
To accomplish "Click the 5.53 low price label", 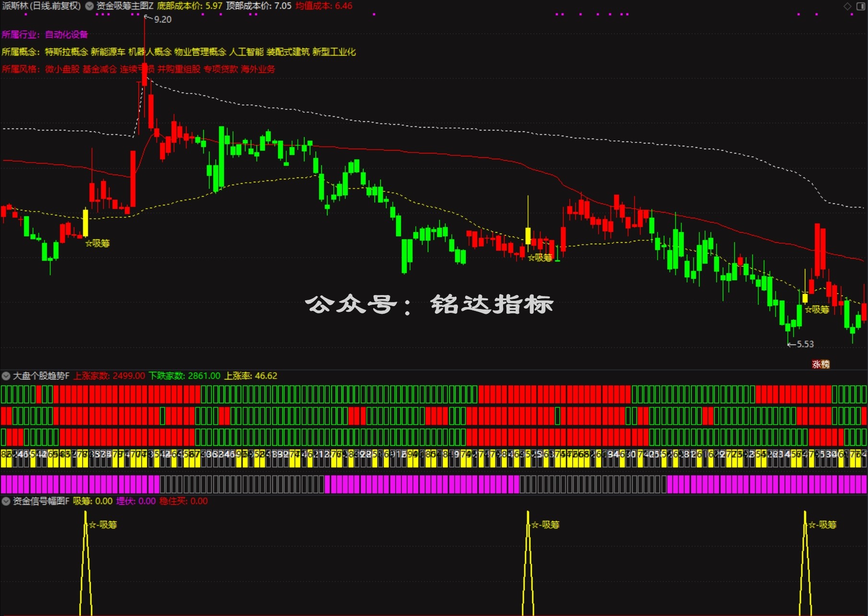I will point(805,344).
